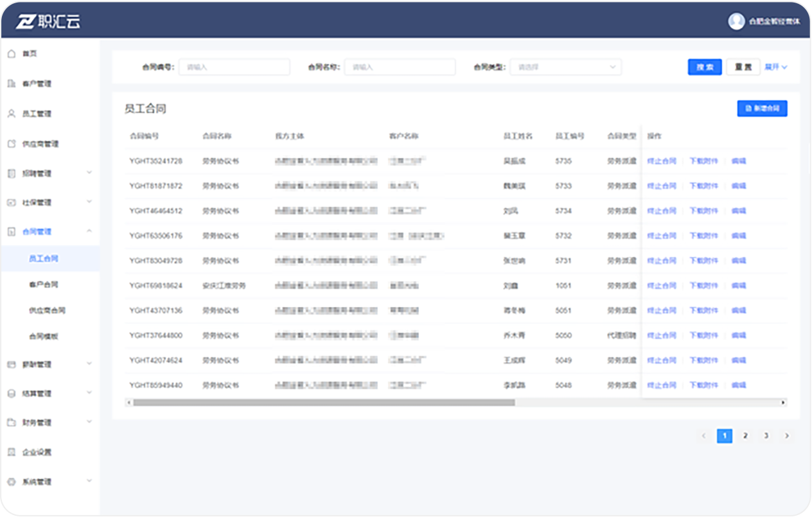Click the user avatar in top bar
Image resolution: width=812 pixels, height=519 pixels.
point(736,21)
